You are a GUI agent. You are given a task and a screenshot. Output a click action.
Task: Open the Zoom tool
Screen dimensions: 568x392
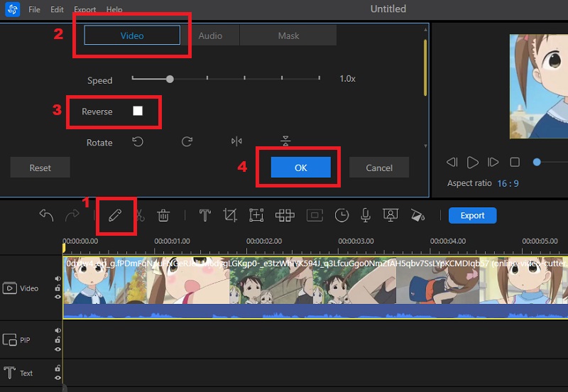coord(256,215)
